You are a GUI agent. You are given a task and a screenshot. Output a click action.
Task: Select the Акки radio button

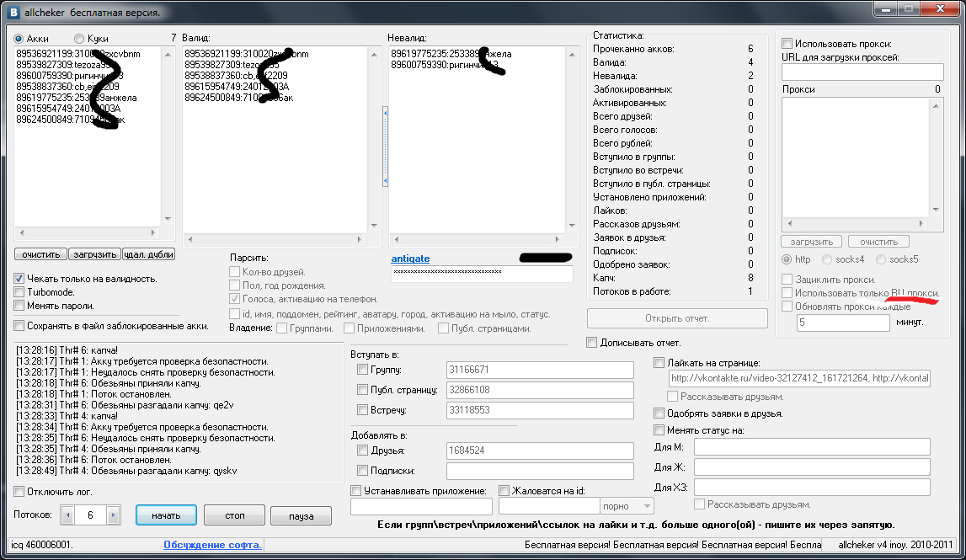[19, 39]
